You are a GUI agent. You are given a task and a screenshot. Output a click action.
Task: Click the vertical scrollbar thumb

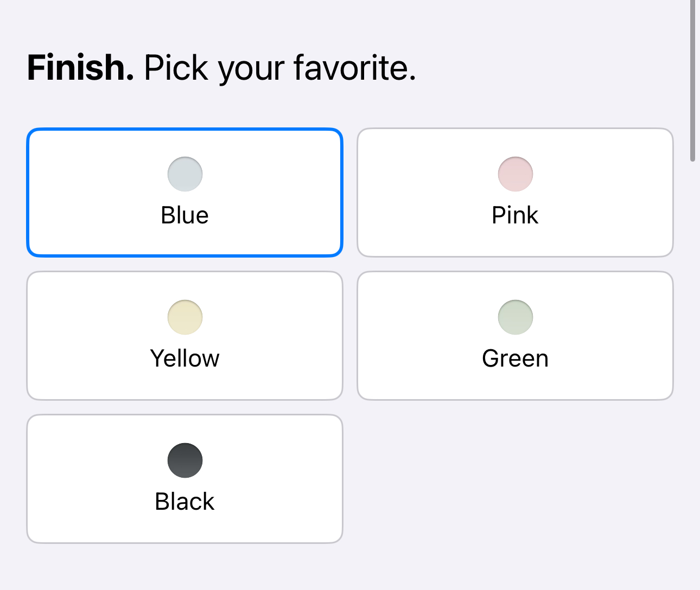pyautogui.click(x=692, y=81)
